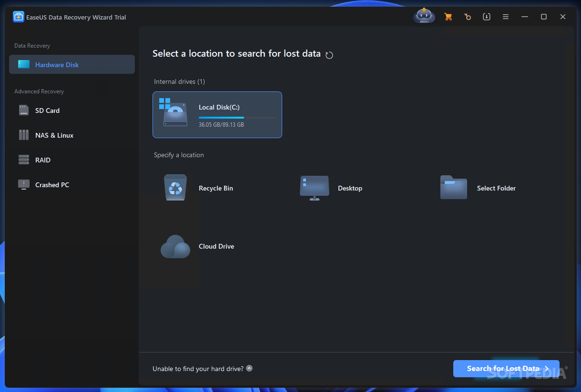Click the Local Disk(C:) usage bar
This screenshot has width=581, height=392.
(x=237, y=117)
